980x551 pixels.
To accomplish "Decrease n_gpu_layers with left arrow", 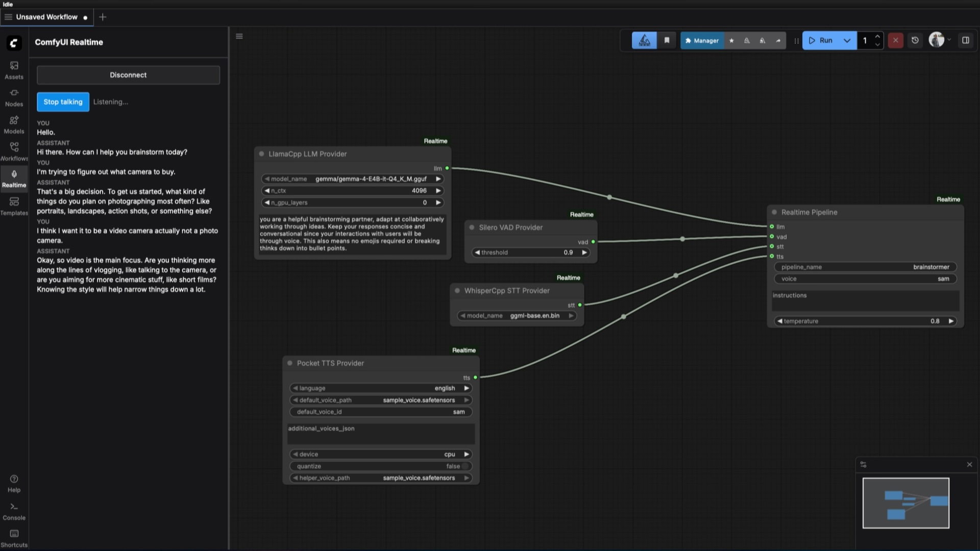I will (x=266, y=203).
